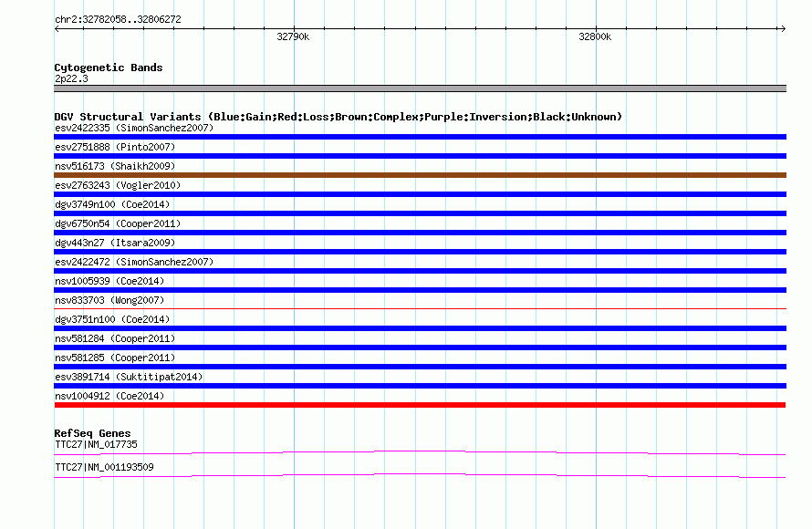This screenshot has width=812, height=529.
Task: Click the esv2751888 (Pinto2007) label
Action: pos(115,147)
